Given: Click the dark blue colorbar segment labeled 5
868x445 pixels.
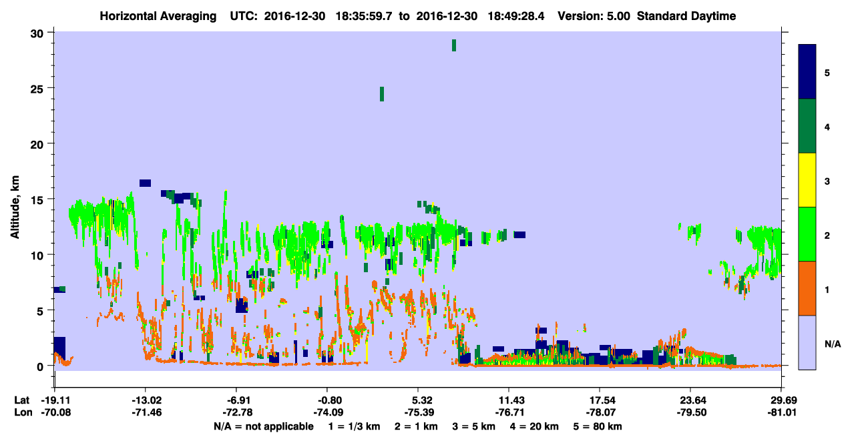Looking at the screenshot, I should pos(807,72).
